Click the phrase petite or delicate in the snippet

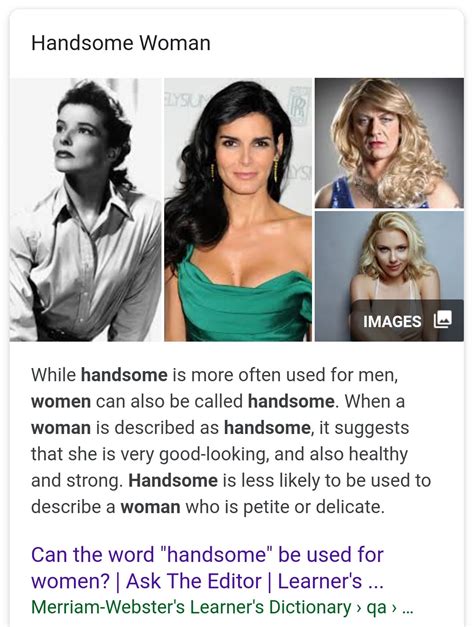pos(314,507)
